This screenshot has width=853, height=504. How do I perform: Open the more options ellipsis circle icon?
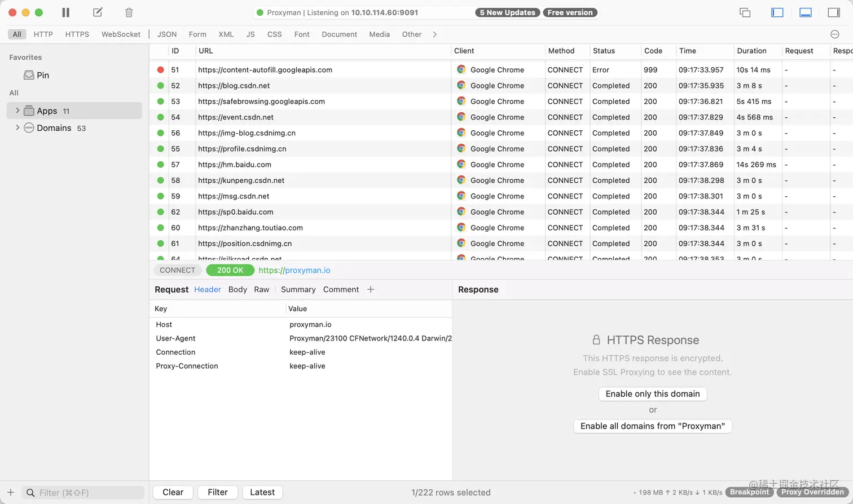[835, 34]
